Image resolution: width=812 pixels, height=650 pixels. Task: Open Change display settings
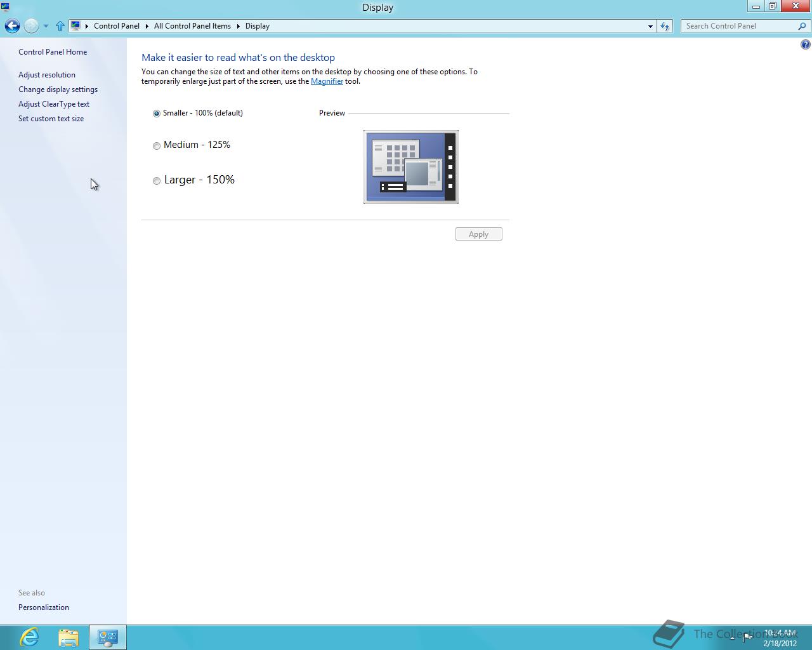[58, 90]
